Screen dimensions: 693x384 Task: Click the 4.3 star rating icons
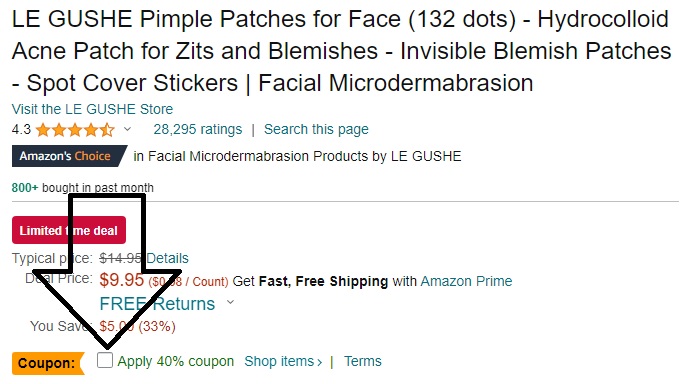tap(75, 130)
